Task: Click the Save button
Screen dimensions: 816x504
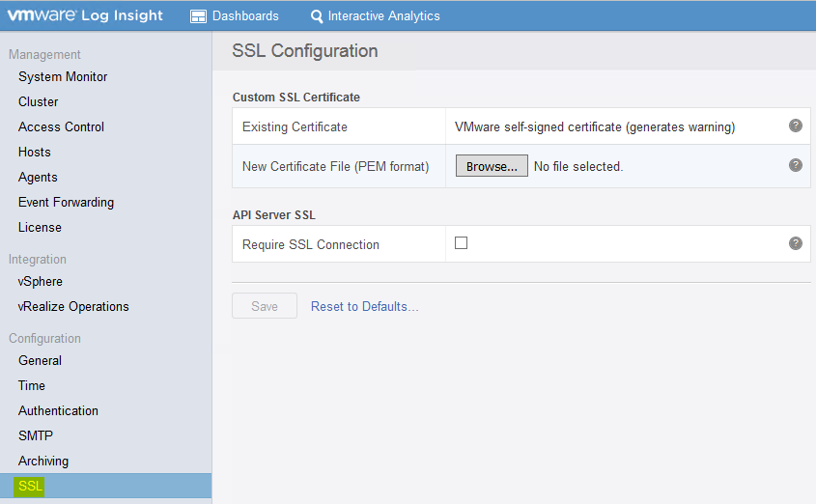Action: [265, 306]
